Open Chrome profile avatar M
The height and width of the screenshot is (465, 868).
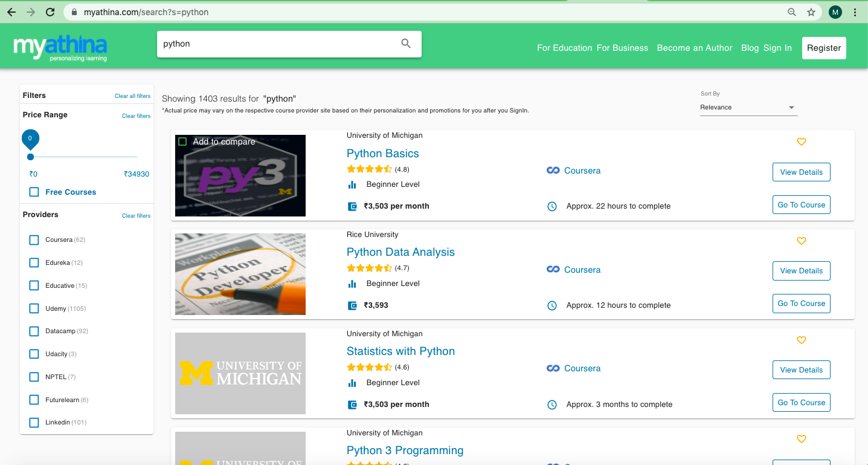click(x=835, y=12)
